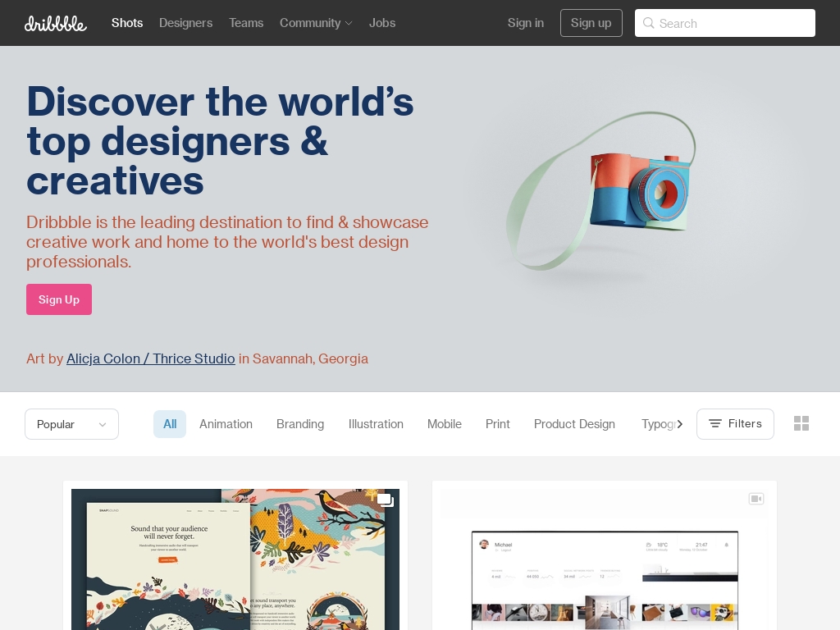Viewport: 840px width, 630px height.
Task: Click the Dribbble ball logo
Action: pyautogui.click(x=55, y=23)
